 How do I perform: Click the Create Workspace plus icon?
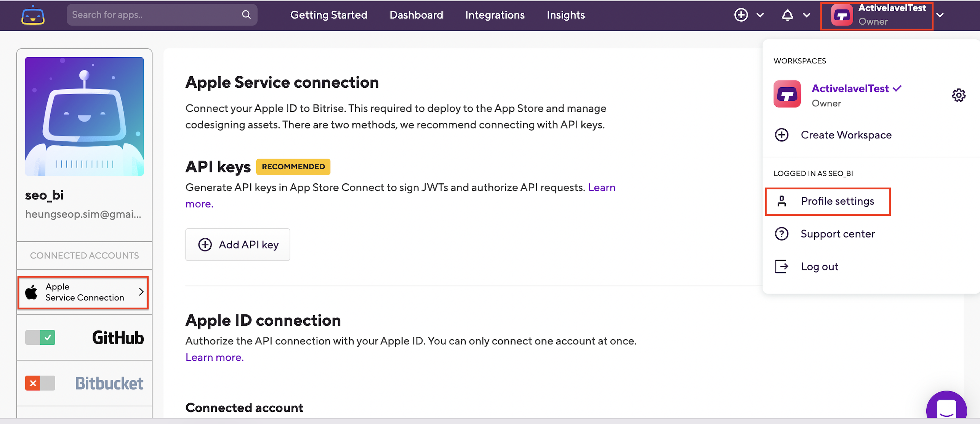click(781, 135)
